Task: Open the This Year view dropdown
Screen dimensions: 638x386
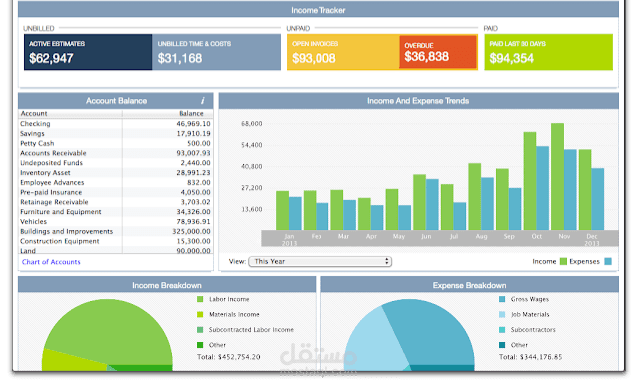Action: 320,262
